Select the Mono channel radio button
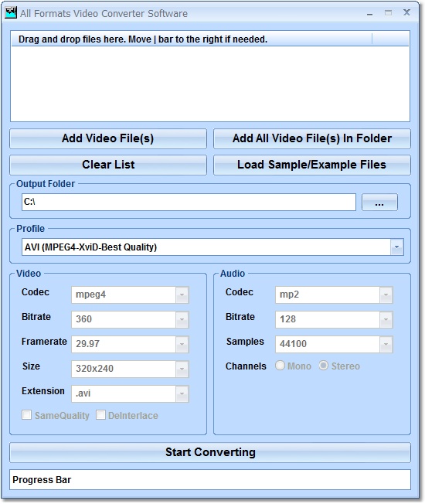The width and height of the screenshot is (425, 504). [280, 366]
